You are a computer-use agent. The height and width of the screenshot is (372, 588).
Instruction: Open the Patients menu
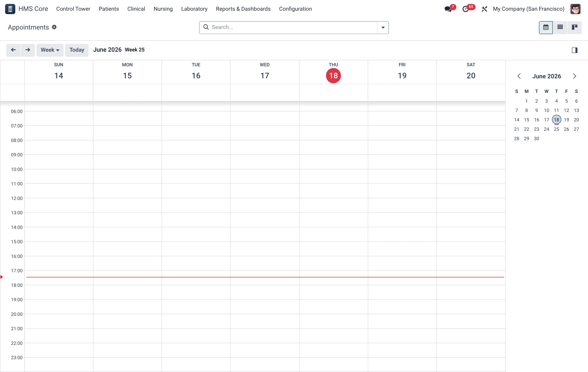coord(109,9)
